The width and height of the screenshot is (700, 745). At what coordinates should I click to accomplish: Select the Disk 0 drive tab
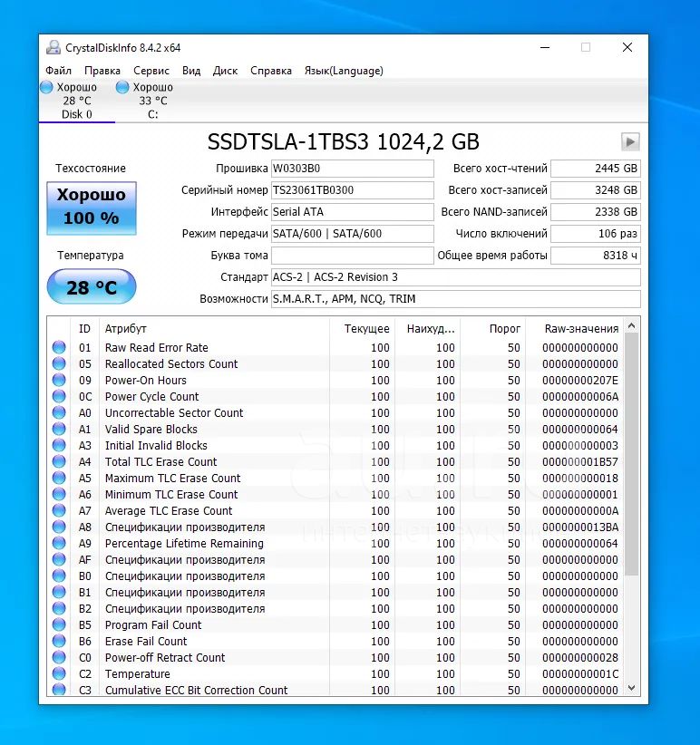(x=76, y=101)
